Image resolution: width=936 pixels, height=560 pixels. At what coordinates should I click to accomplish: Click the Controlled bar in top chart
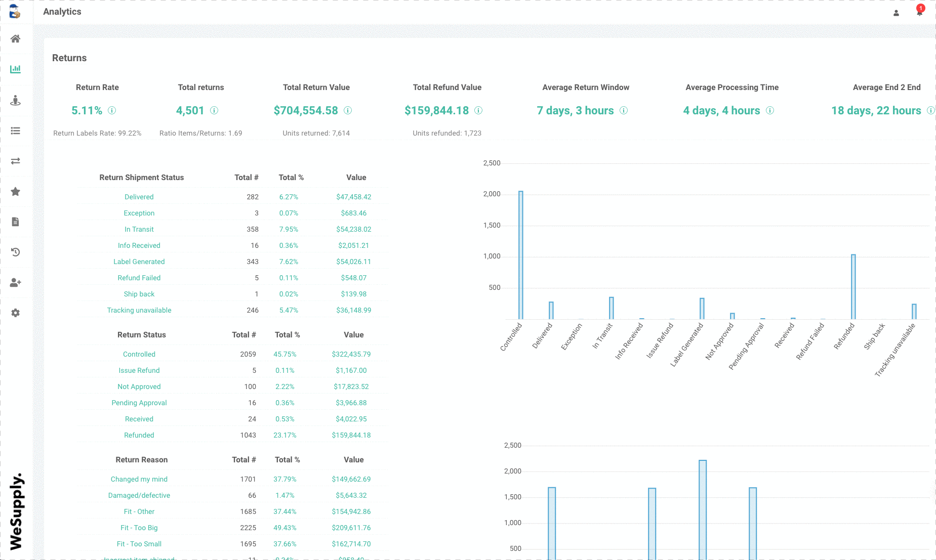pos(521,255)
